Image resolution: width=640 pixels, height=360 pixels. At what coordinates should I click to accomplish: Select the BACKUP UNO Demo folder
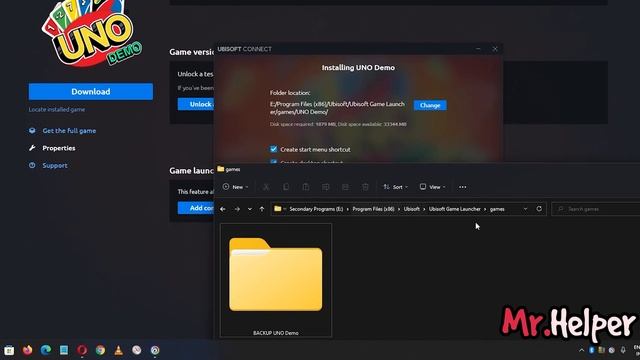[276, 280]
